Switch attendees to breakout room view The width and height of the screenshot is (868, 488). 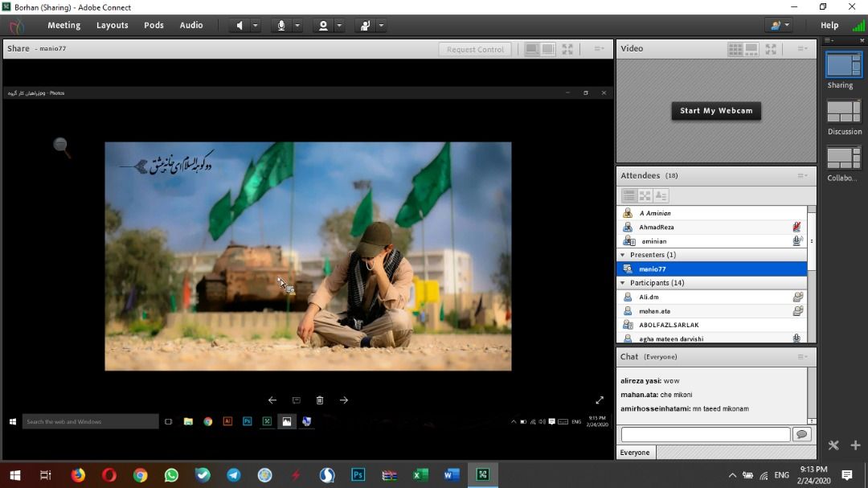(x=645, y=195)
